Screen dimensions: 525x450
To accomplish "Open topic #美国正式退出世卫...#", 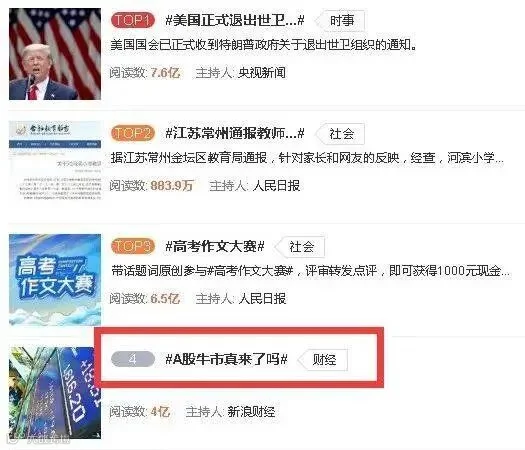I will pyautogui.click(x=235, y=20).
